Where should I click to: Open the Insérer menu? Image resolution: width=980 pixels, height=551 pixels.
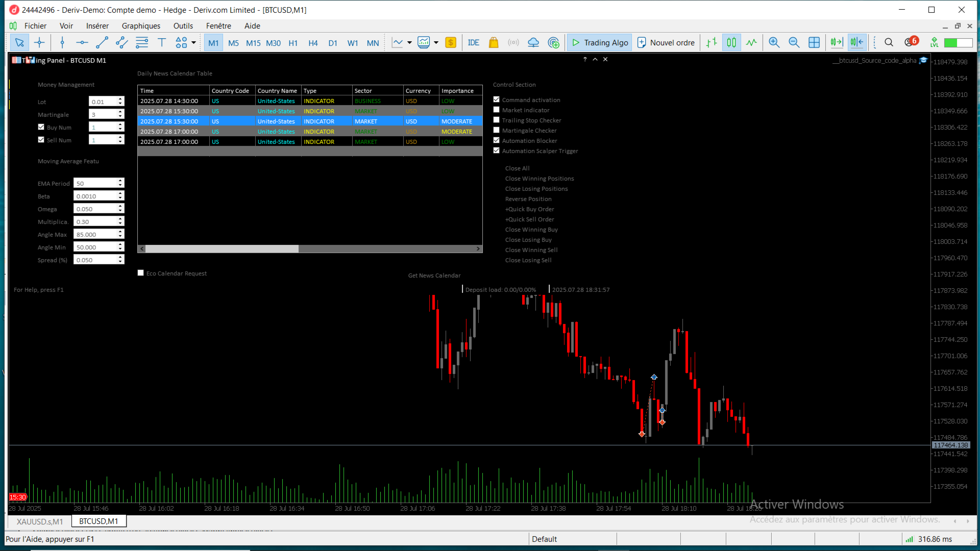97,26
